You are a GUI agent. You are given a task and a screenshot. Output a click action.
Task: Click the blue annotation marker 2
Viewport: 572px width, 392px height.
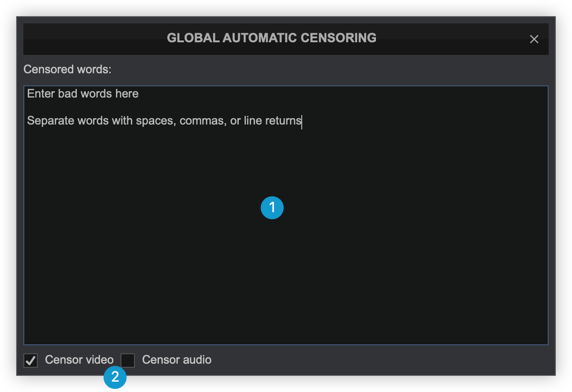tap(115, 377)
